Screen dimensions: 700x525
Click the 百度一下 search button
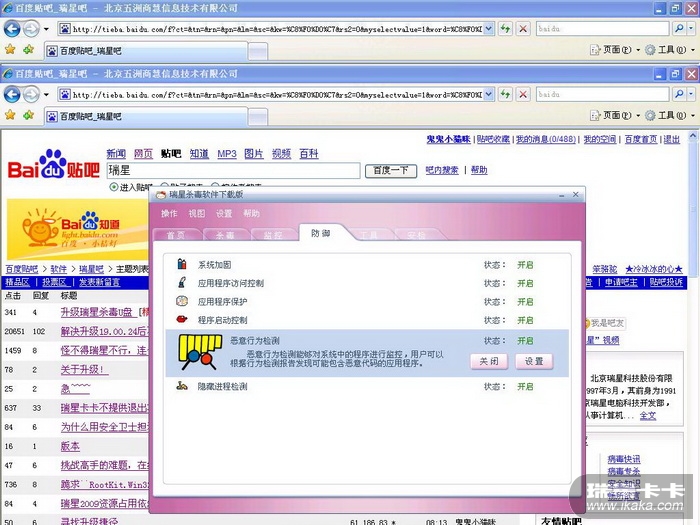[391, 171]
